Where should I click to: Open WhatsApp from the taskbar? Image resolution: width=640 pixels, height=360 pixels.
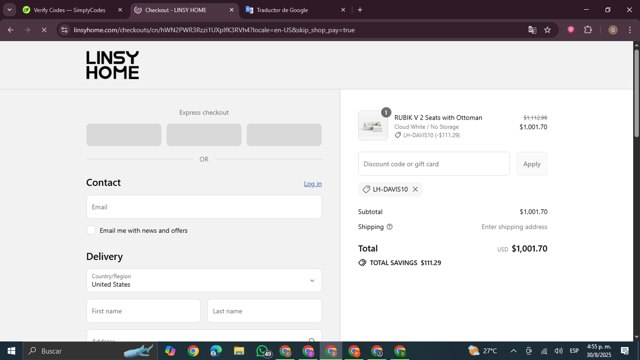[263, 351]
